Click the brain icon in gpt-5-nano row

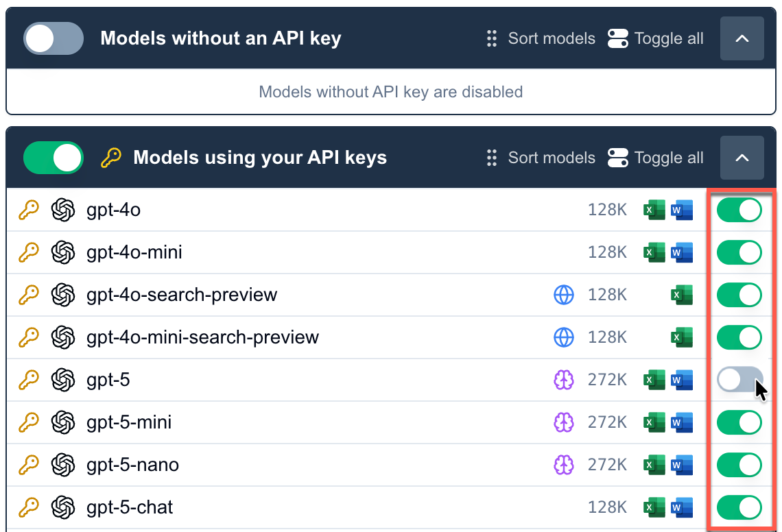pyautogui.click(x=563, y=465)
